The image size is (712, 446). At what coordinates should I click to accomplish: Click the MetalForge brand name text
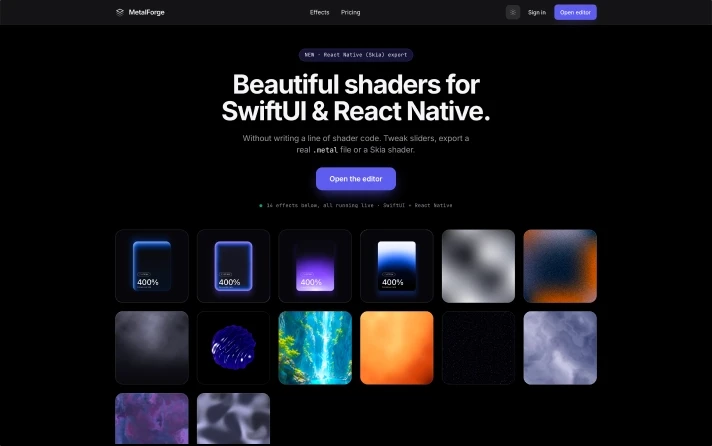coord(146,12)
